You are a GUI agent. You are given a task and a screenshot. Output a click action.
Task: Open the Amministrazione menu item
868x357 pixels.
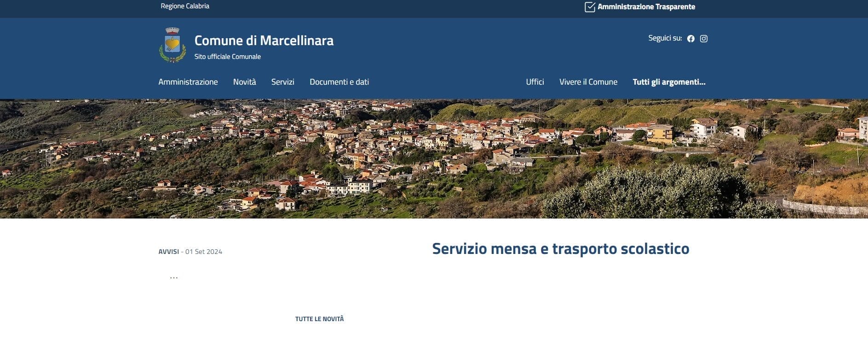point(188,82)
